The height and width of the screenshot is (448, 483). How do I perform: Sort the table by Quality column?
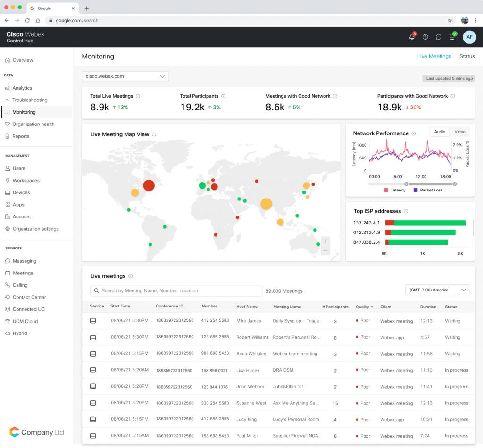[364, 306]
